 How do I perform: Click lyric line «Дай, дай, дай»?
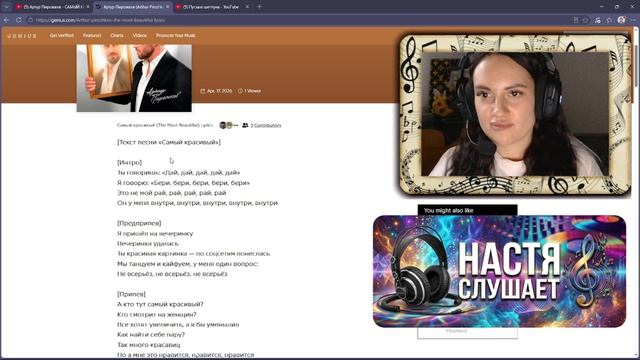(x=178, y=173)
